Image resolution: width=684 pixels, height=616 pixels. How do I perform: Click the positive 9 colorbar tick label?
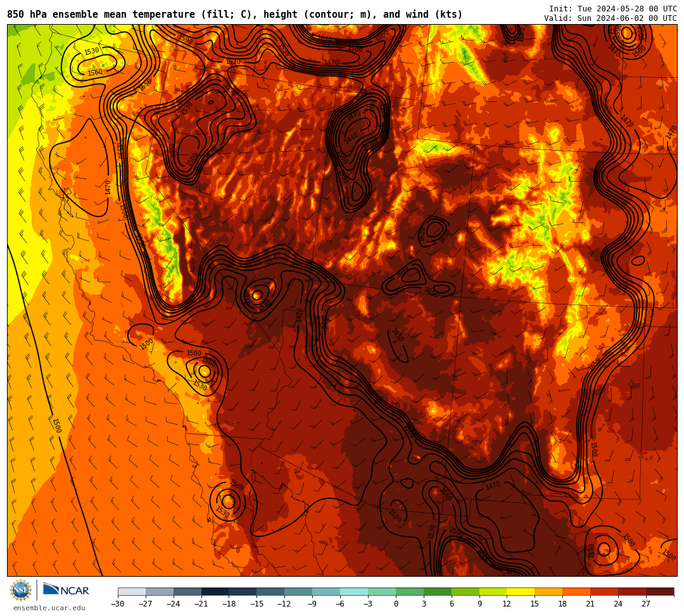[479, 604]
